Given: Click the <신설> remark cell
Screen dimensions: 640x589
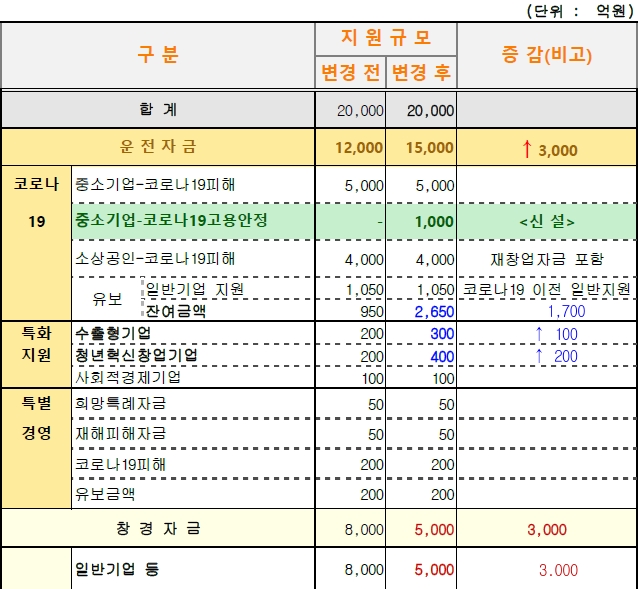Looking at the screenshot, I should [547, 222].
